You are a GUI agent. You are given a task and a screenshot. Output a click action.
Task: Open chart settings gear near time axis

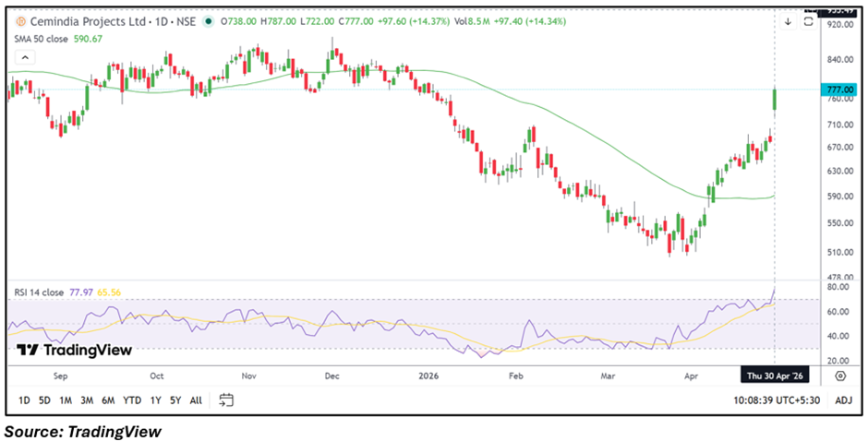840,375
